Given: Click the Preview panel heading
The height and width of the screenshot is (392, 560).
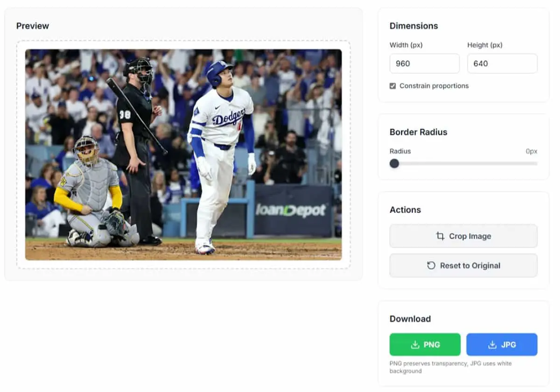Looking at the screenshot, I should (33, 26).
